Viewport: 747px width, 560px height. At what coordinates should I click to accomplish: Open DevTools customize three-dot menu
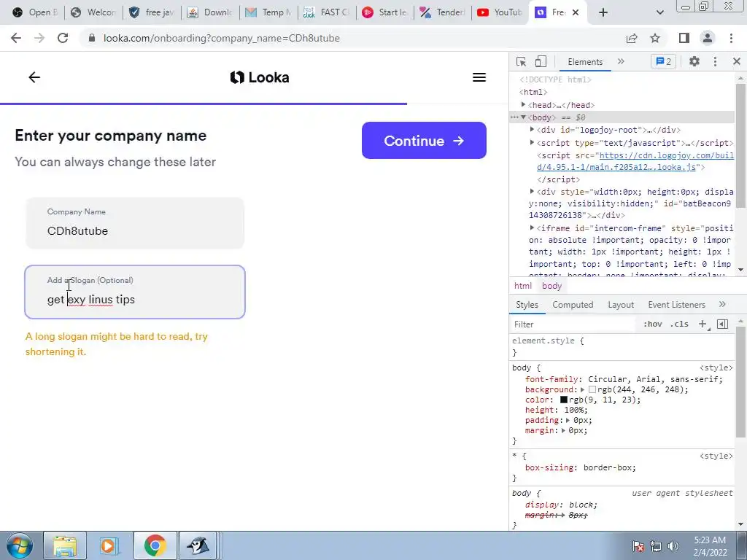click(x=715, y=61)
